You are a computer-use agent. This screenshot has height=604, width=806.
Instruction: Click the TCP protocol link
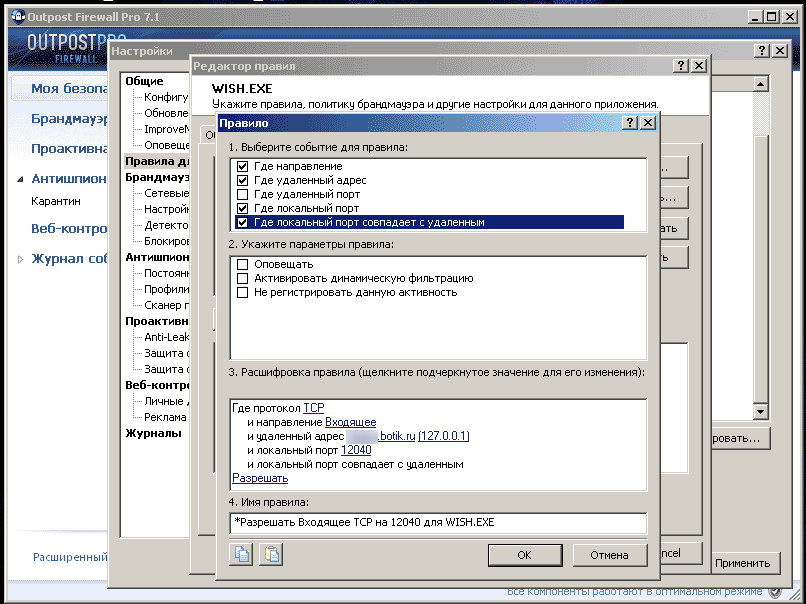[x=314, y=408]
